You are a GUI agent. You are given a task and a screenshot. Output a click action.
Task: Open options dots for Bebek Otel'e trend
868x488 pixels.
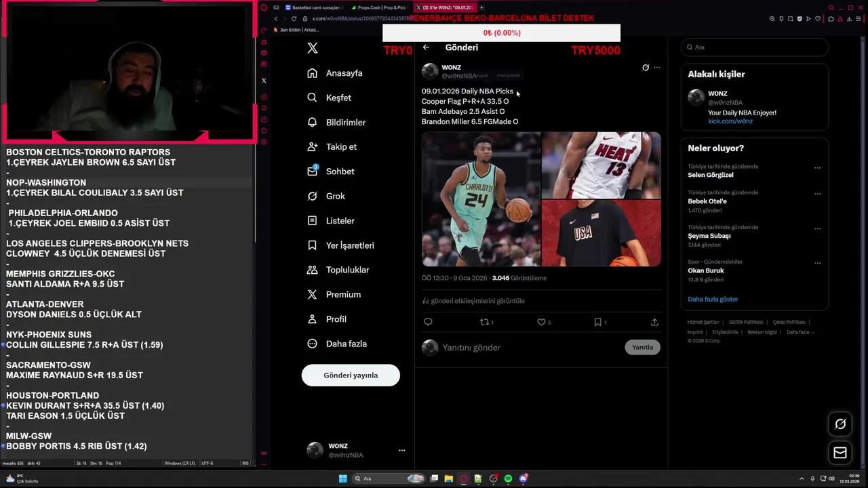coord(817,194)
